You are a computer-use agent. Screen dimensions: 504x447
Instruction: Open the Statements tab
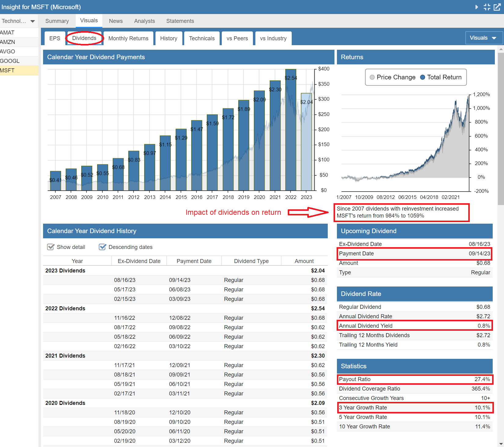coord(180,21)
